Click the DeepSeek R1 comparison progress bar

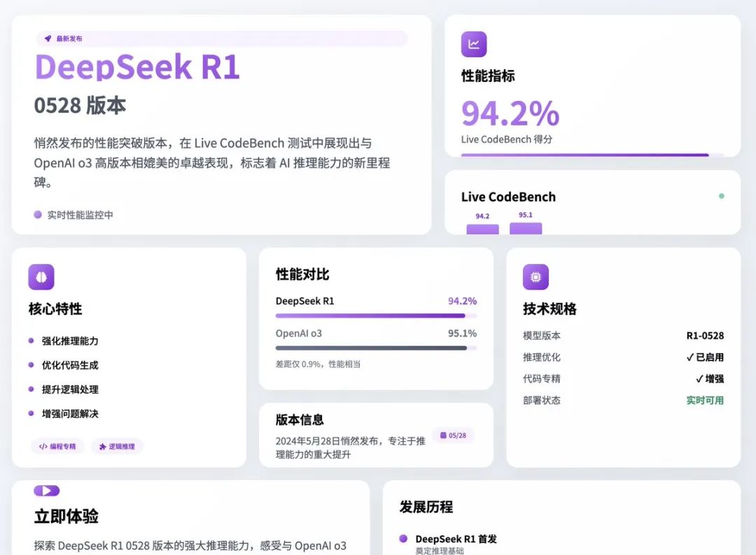(x=376, y=316)
